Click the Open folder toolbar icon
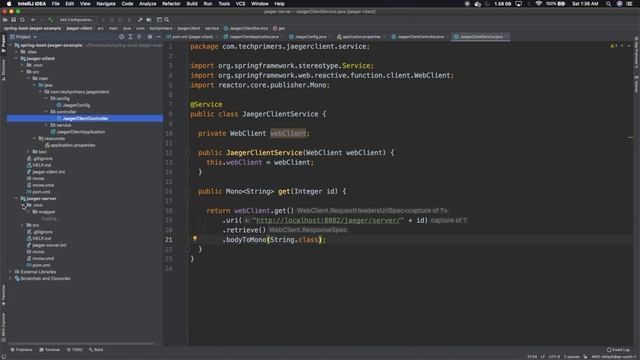This screenshot has width=640, height=360. (5, 20)
